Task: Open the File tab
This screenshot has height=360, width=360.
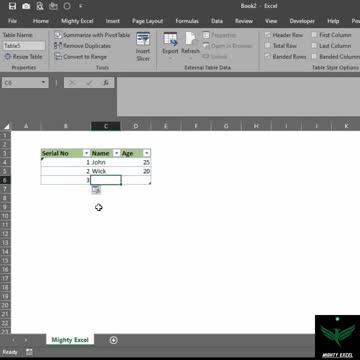Action: pos(12,21)
